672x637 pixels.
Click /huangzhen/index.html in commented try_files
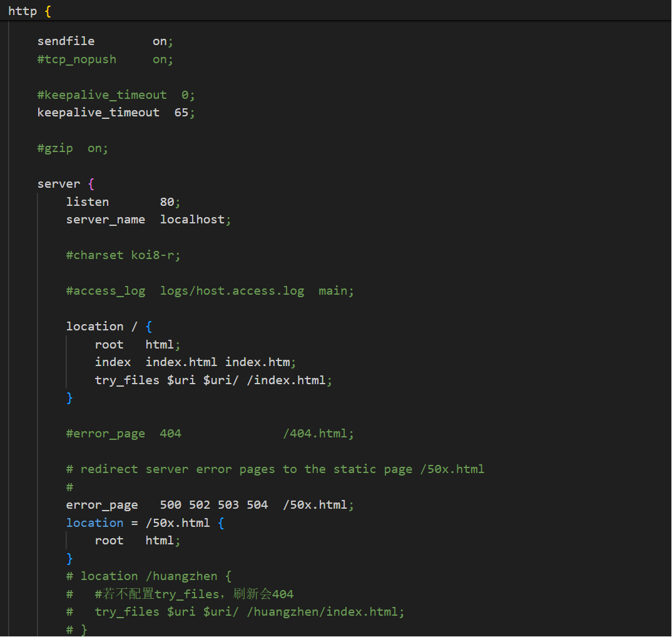point(323,612)
